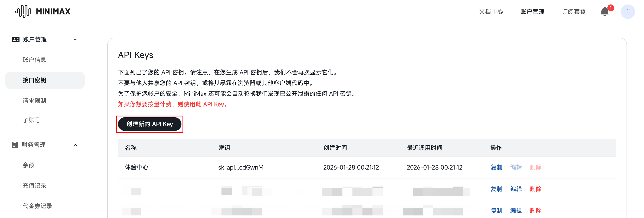Click the red notification badge showing 1

611,8
